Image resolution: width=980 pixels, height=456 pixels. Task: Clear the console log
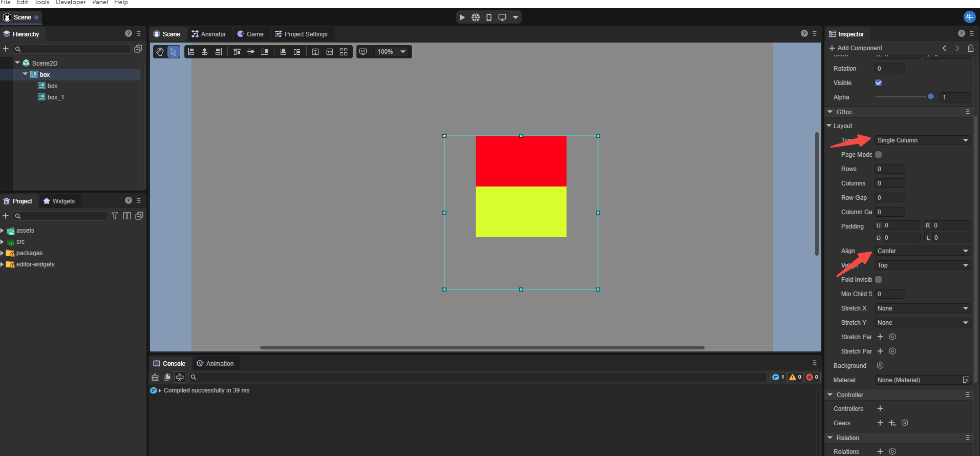tap(155, 377)
